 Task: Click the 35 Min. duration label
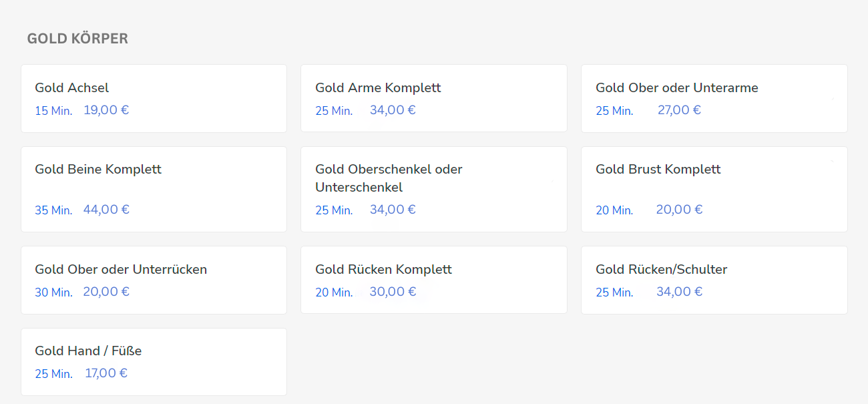click(53, 210)
